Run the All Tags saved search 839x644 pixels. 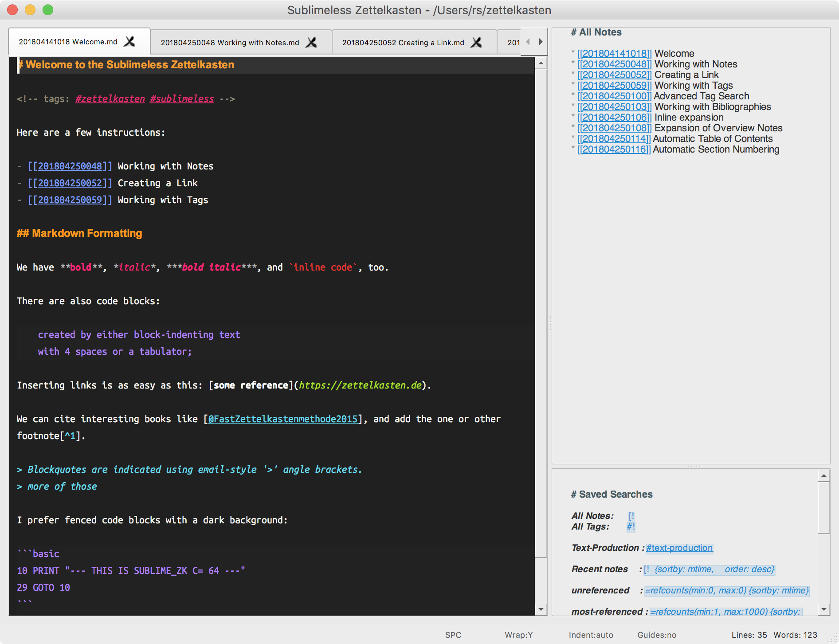pos(631,526)
